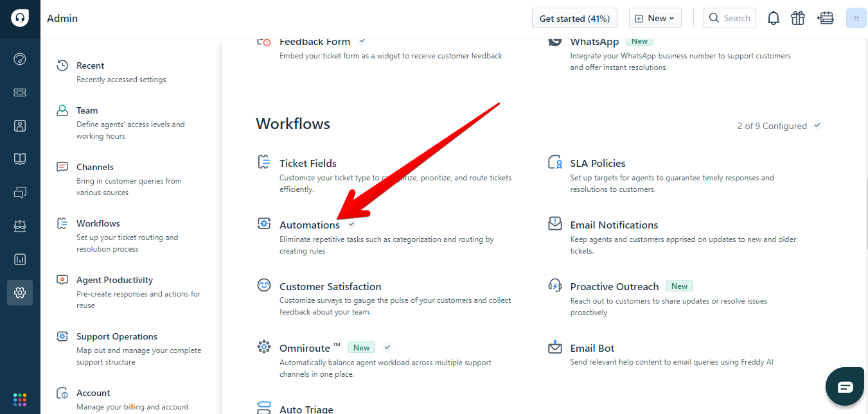Open the New dropdown button

click(655, 18)
